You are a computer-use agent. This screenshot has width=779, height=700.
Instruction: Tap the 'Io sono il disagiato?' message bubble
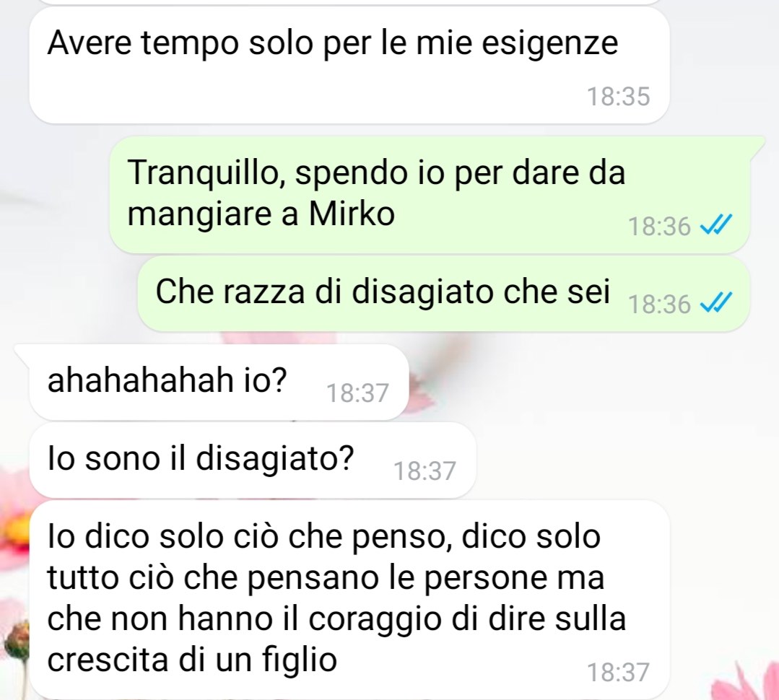[x=253, y=460]
